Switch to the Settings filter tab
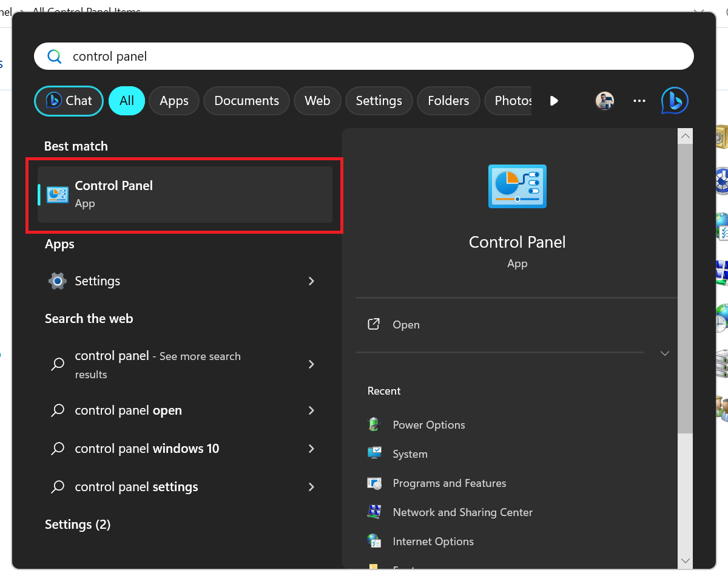728x581 pixels. 379,101
